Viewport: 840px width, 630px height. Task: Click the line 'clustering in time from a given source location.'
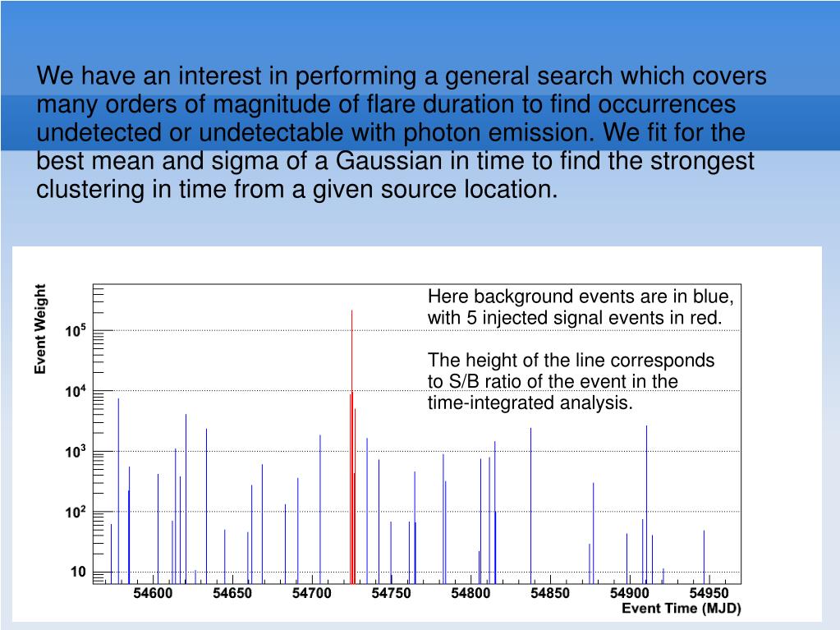point(297,190)
